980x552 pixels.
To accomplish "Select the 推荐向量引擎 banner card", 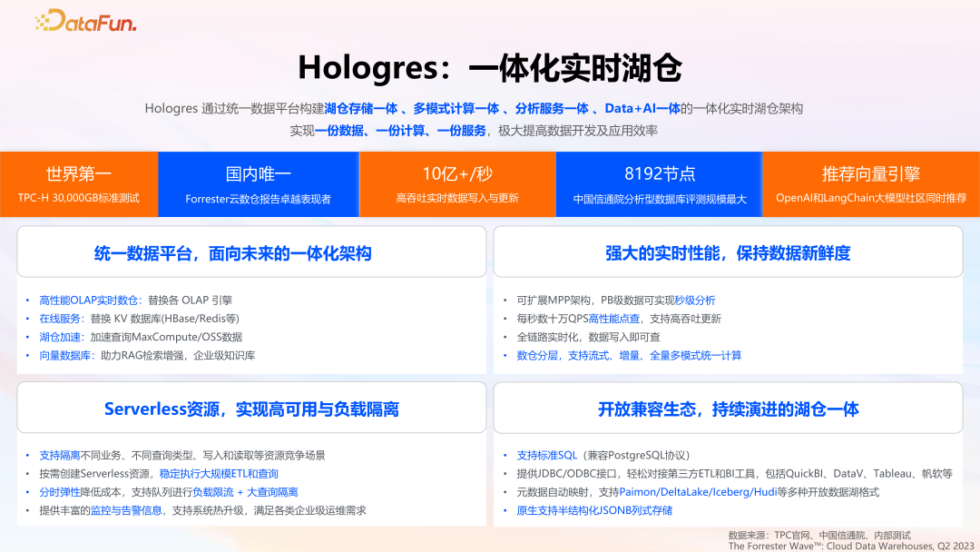I will point(871,182).
